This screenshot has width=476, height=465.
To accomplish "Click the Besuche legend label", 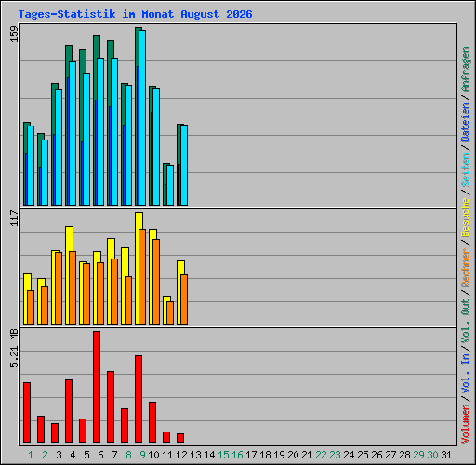I will (465, 218).
